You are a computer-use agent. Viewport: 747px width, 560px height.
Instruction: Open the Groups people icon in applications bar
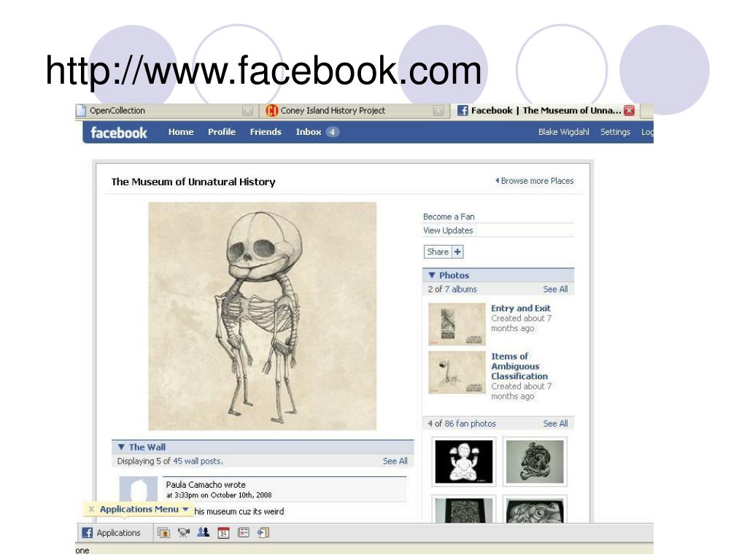(x=204, y=533)
